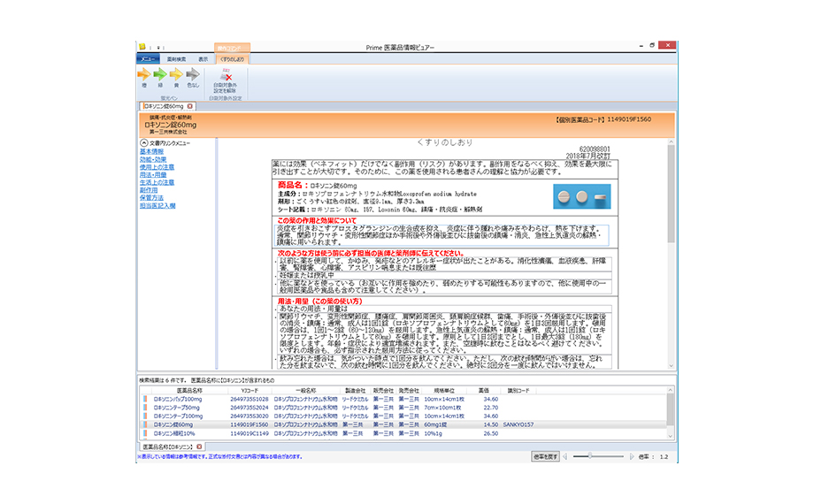
Task: Open the メニュー ribbon tab
Action: coord(147,59)
